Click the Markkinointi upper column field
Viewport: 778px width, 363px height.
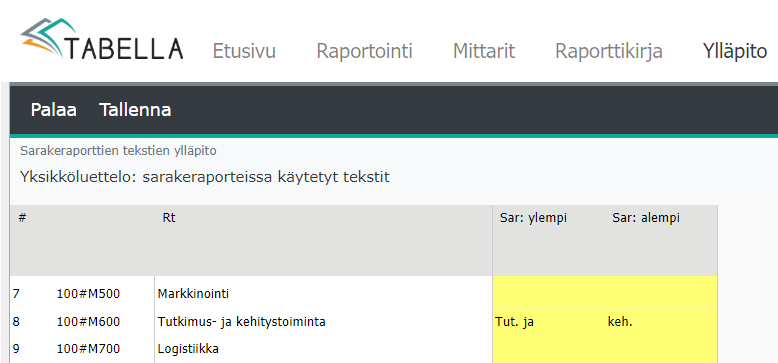[x=549, y=295]
